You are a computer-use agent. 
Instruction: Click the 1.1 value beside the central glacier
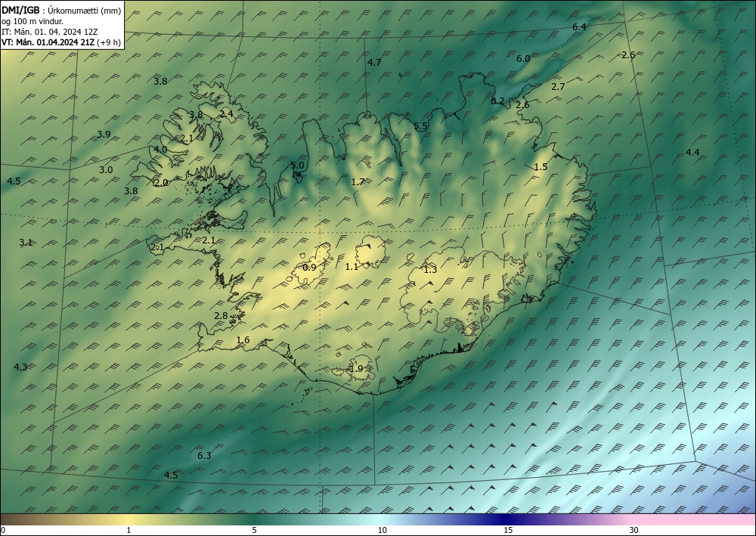click(352, 266)
